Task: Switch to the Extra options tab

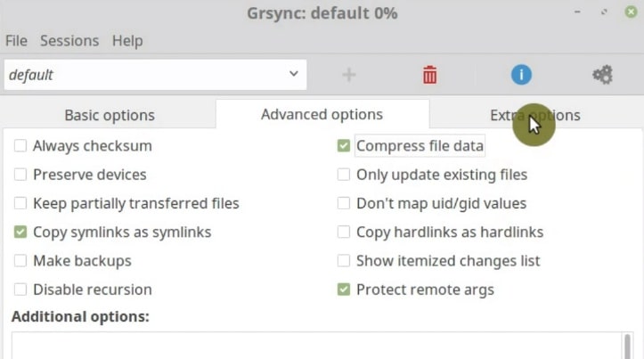Action: (x=535, y=115)
